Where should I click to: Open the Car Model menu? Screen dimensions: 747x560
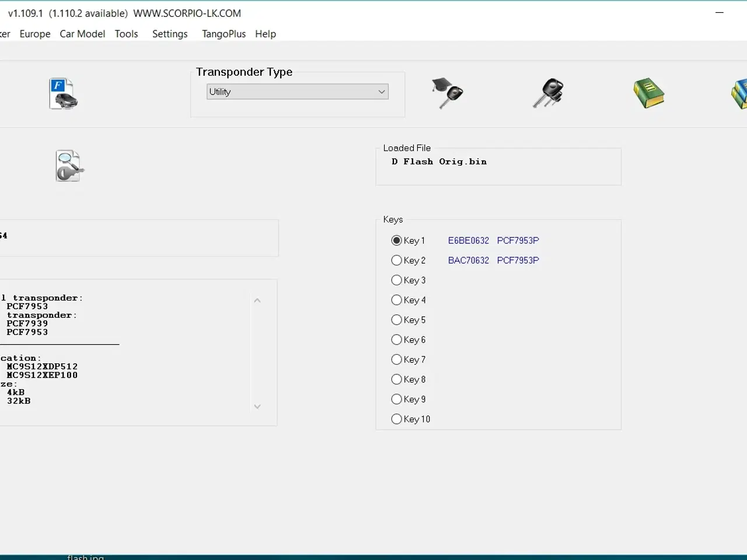click(82, 34)
